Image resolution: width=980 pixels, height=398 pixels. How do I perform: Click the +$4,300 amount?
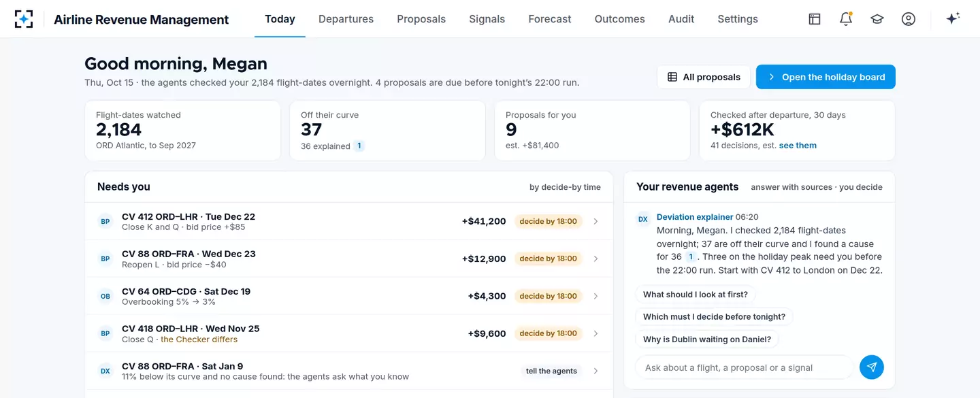(487, 296)
